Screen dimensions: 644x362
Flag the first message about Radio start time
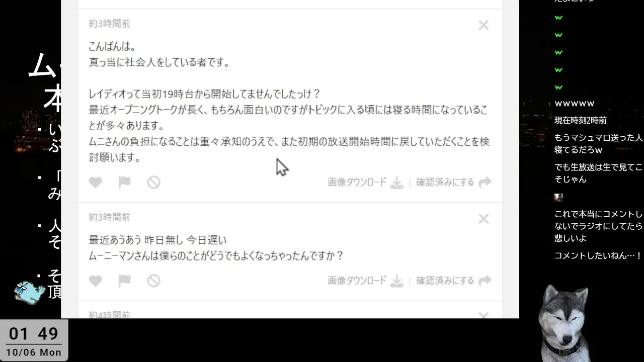(124, 183)
